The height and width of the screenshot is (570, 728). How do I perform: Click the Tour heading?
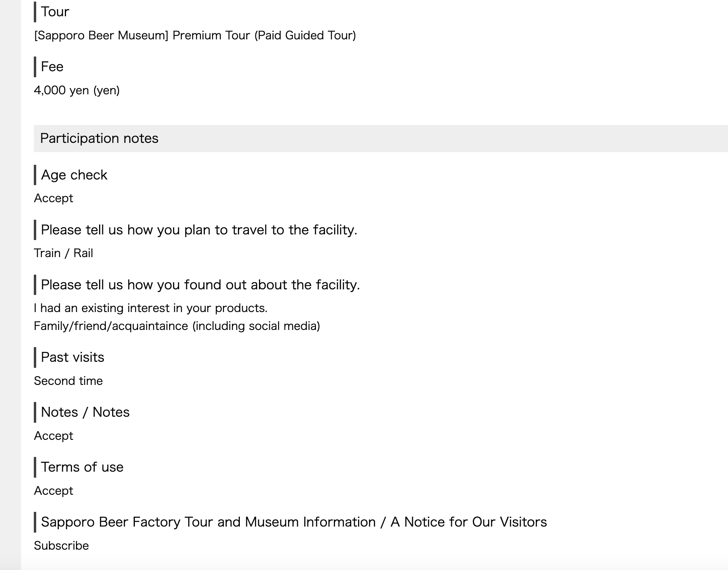[x=55, y=12]
